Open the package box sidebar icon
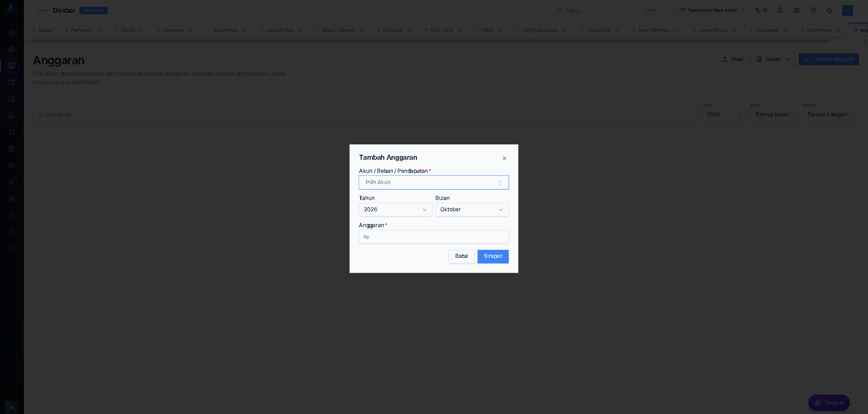Screen dimensions: 868x414 click(12, 149)
